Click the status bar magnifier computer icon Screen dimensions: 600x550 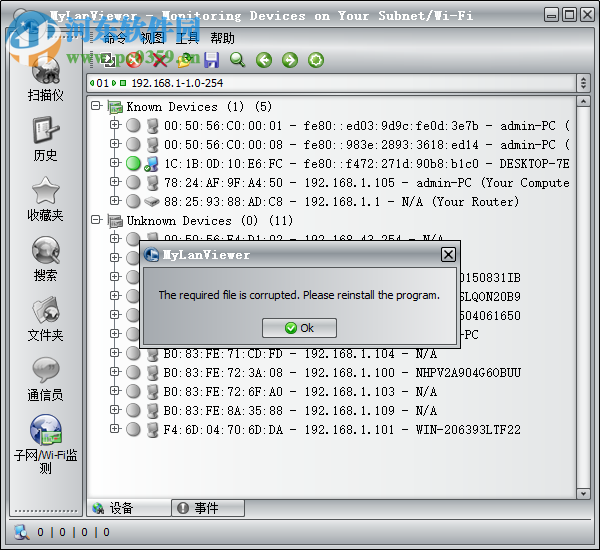coord(22,532)
